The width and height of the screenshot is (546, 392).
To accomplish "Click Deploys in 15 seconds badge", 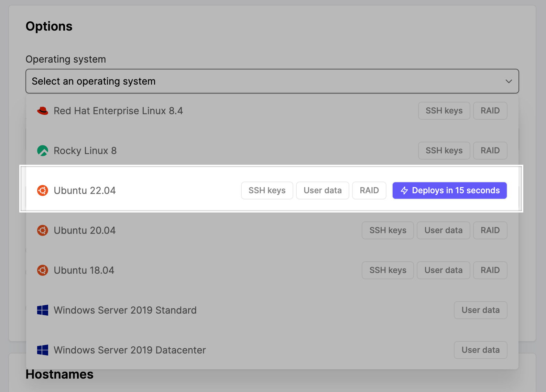I will point(450,190).
